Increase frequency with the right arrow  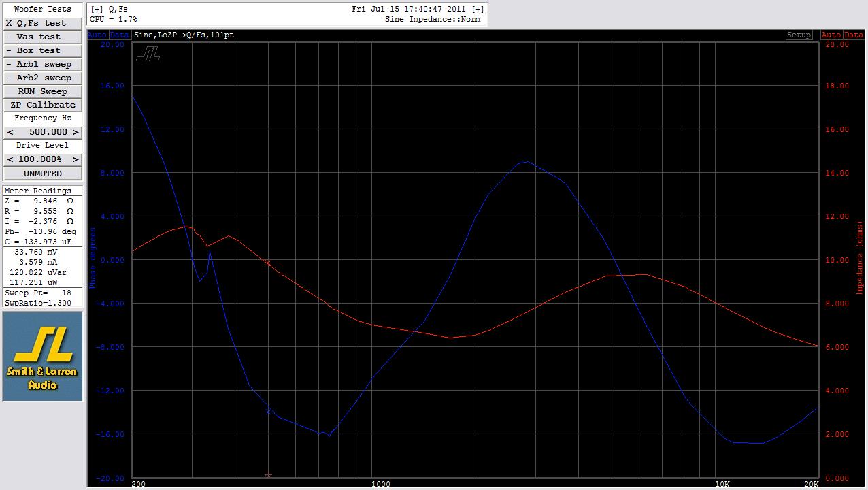[x=75, y=132]
